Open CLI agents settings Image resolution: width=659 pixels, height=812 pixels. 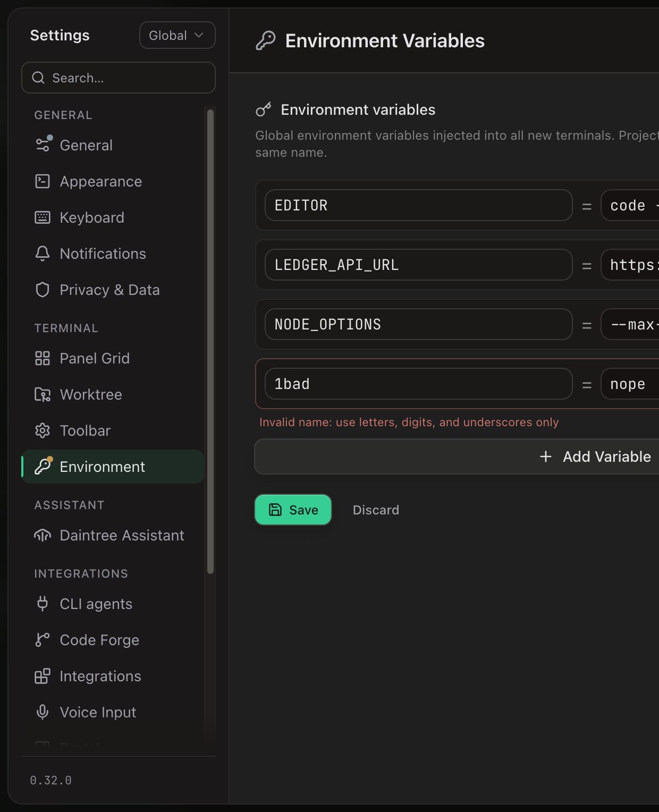point(113,604)
